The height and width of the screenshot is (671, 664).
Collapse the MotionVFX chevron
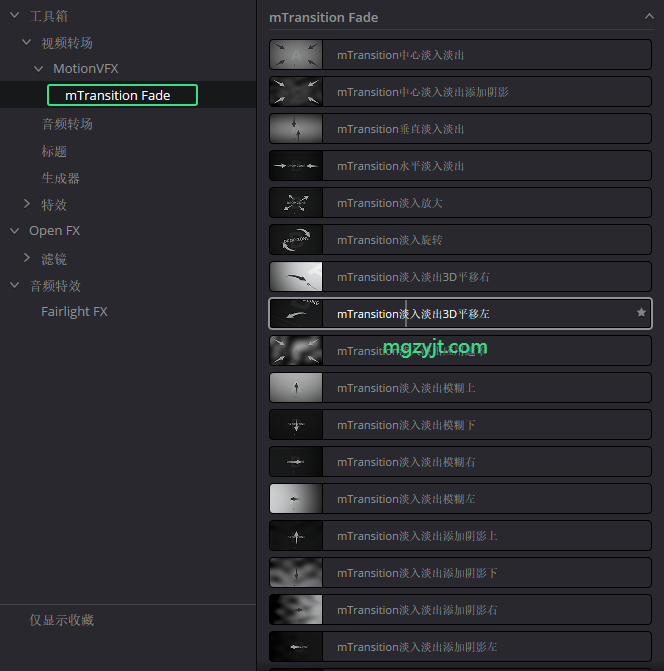(39, 68)
